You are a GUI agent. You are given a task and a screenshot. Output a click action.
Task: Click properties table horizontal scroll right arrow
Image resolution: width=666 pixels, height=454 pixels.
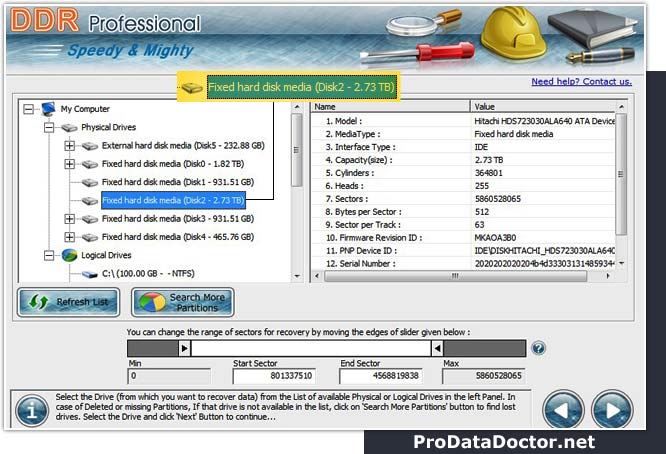click(x=608, y=276)
